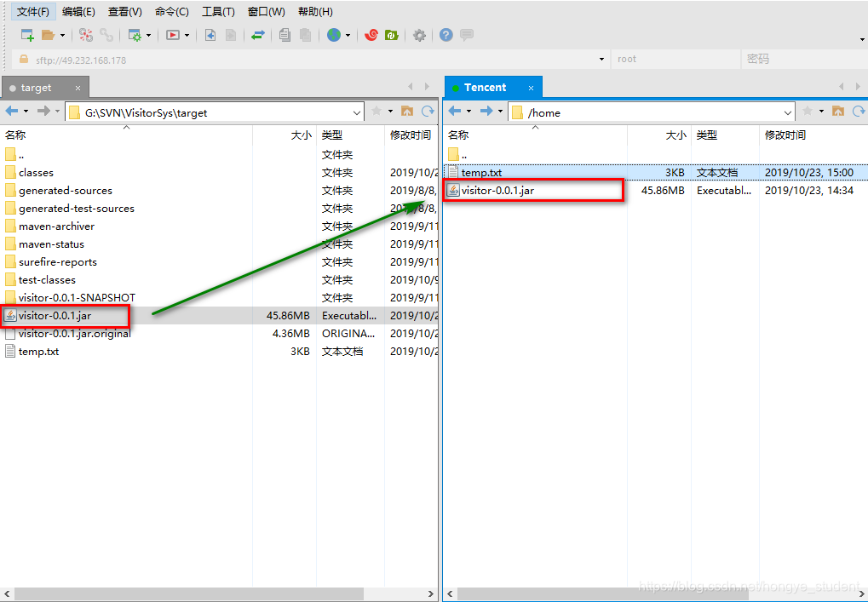Click the local pane parent-folder icon
The image size is (868, 602).
[x=407, y=112]
